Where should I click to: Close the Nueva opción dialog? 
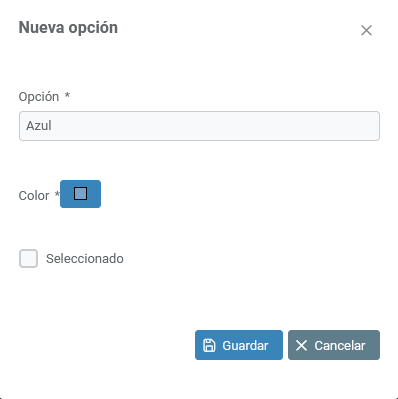pos(366,30)
